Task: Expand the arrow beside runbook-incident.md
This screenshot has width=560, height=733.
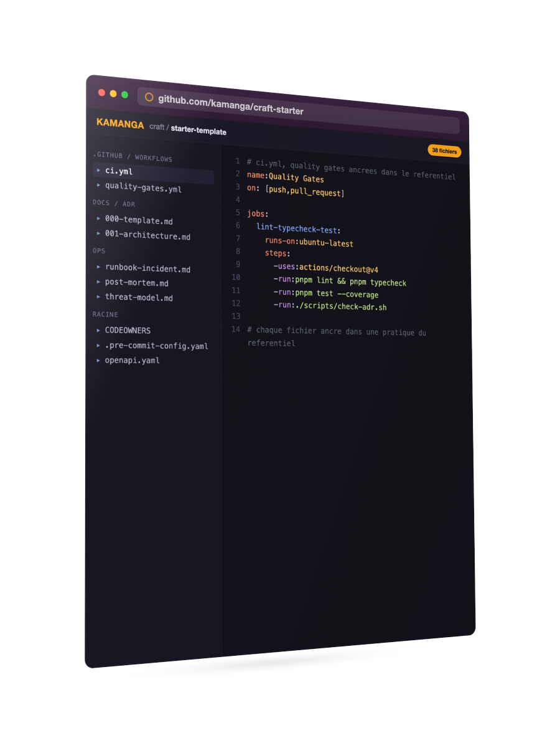Action: coord(98,267)
